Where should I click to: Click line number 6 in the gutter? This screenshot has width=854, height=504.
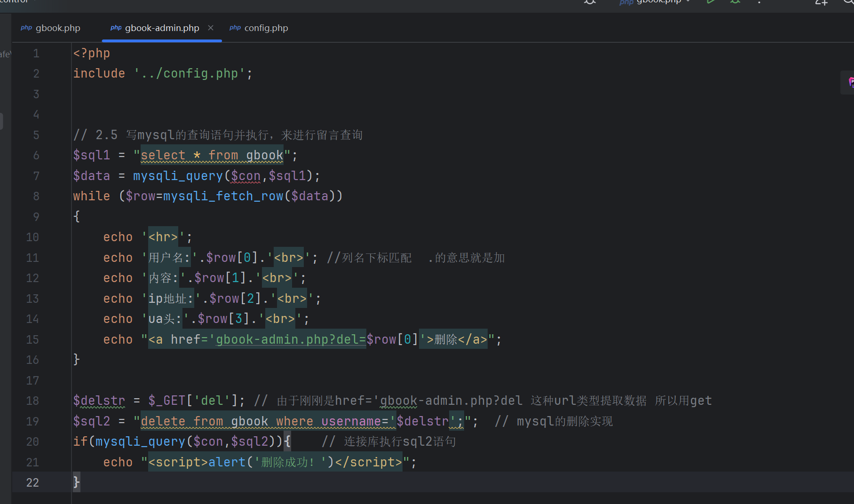36,156
